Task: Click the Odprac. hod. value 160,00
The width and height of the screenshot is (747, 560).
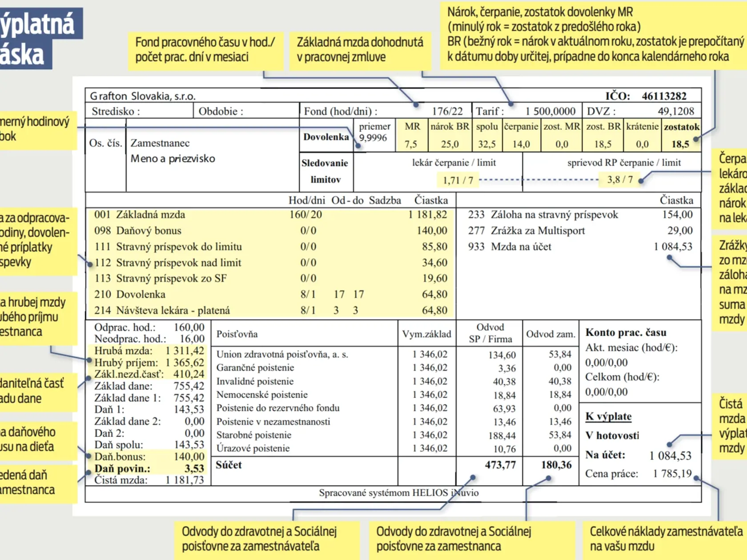Action: 189,327
